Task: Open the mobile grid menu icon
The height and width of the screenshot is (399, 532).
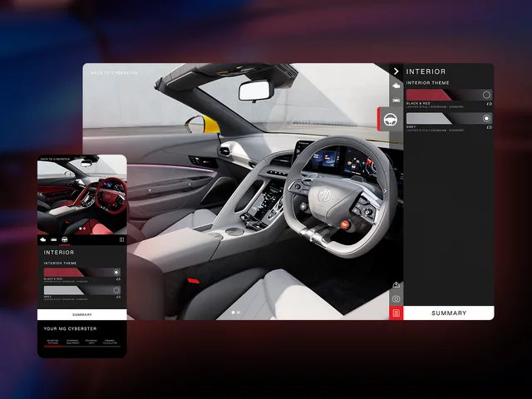Action: pyautogui.click(x=121, y=239)
